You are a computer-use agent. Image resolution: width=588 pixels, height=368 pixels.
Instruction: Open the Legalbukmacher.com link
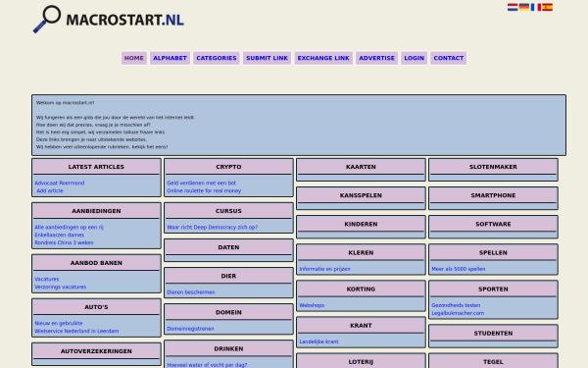[458, 313]
